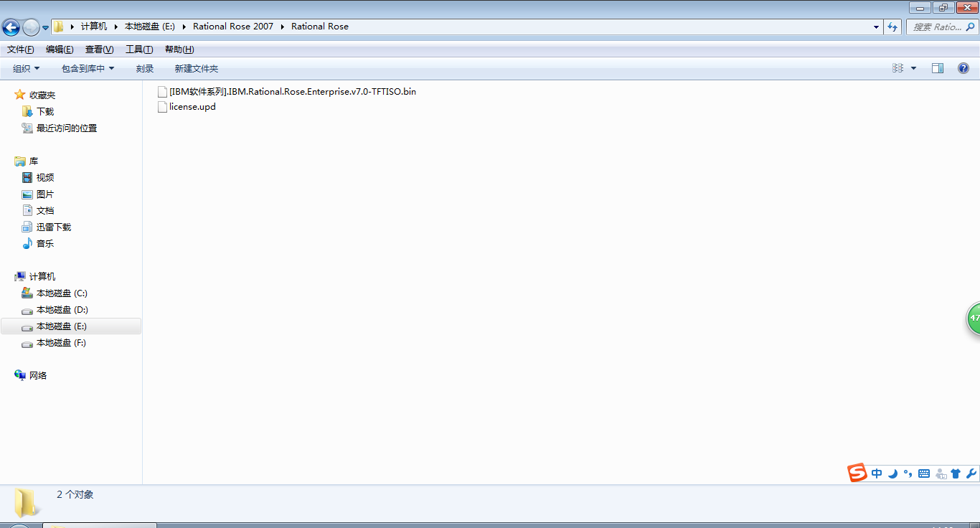980x528 pixels.
Task: Expand the arrow after Rational Rose 2007 breadcrumb
Action: click(283, 27)
